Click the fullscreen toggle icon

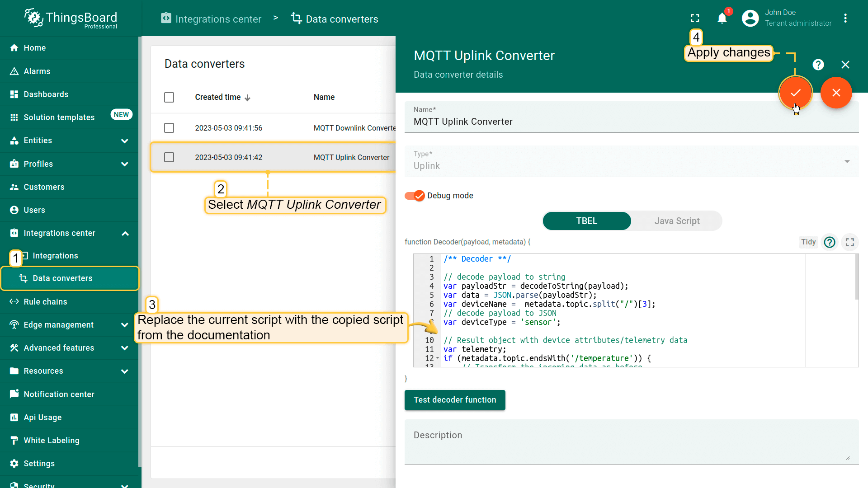coord(695,18)
